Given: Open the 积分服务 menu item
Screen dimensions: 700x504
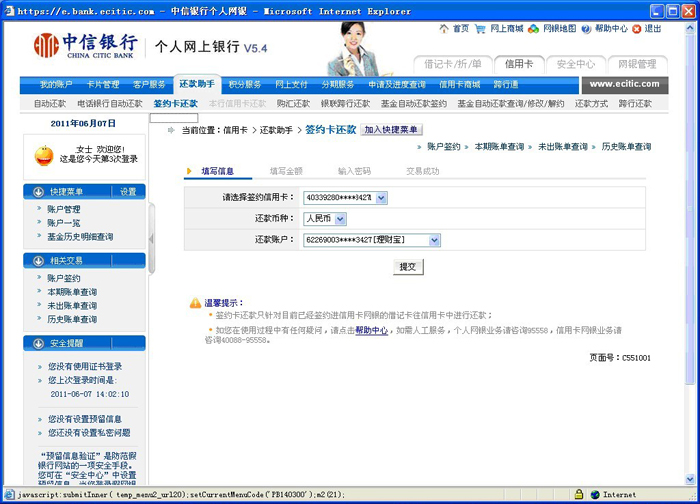Looking at the screenshot, I should click(x=244, y=85).
